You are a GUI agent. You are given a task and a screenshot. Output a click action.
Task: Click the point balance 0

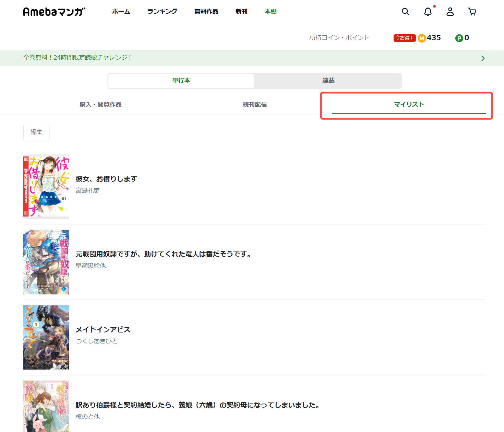coord(467,38)
